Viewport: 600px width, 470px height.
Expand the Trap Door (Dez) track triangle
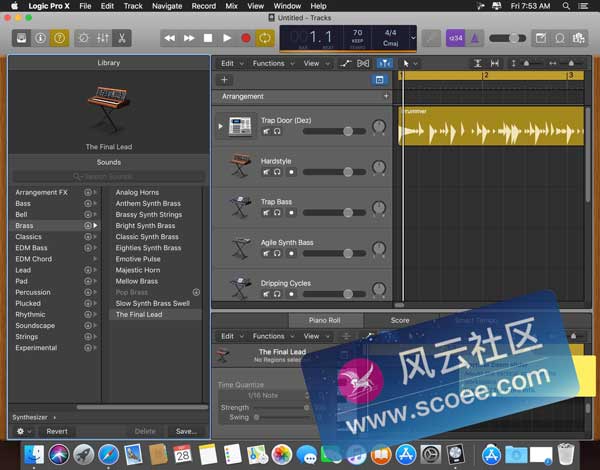click(220, 126)
